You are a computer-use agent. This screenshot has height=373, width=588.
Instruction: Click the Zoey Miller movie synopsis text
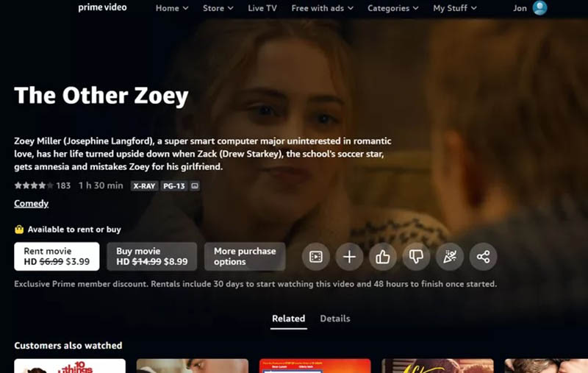(203, 154)
